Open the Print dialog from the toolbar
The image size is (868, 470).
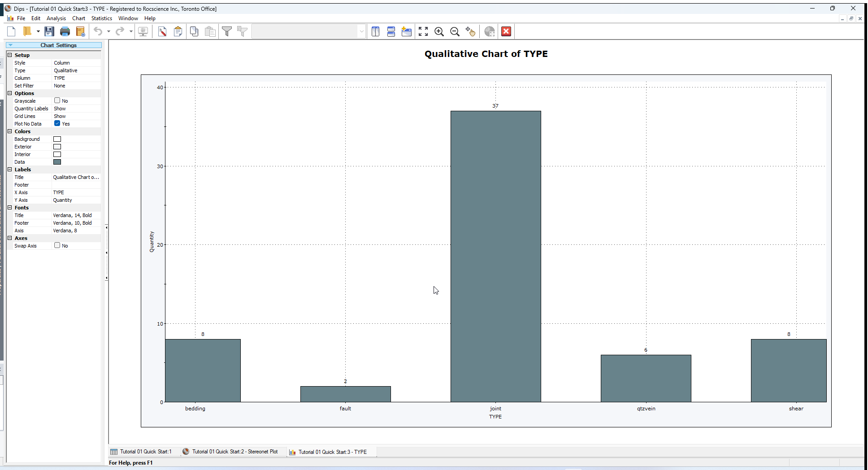pos(65,31)
